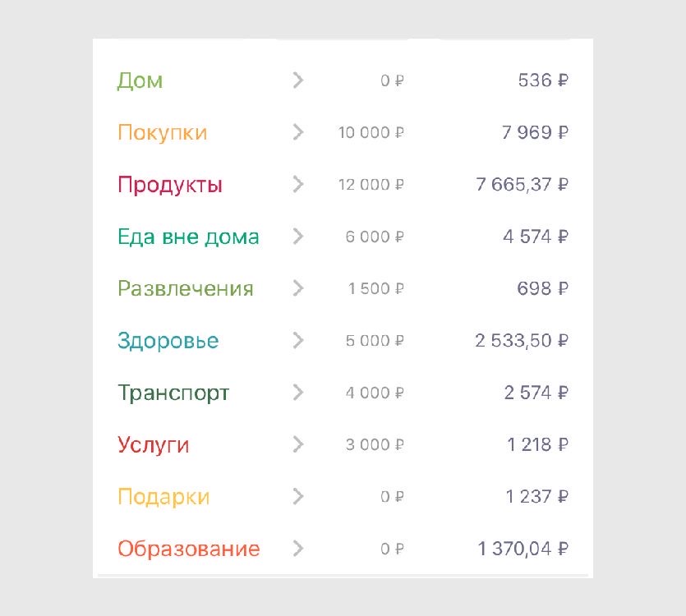Expand the Дом category chevron
This screenshot has width=686, height=616.
[x=297, y=80]
